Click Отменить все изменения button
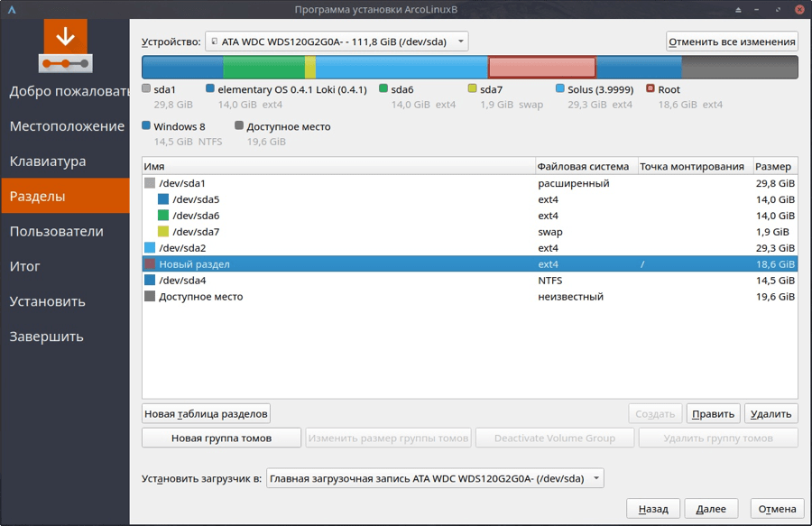 [x=732, y=42]
